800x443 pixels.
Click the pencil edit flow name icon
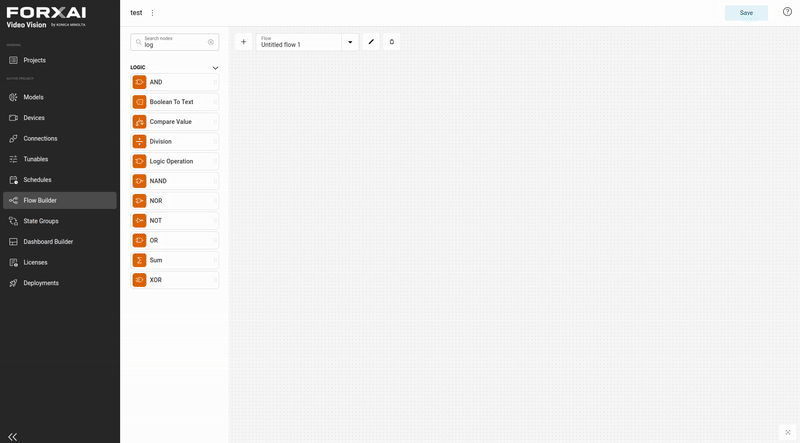[x=371, y=42]
